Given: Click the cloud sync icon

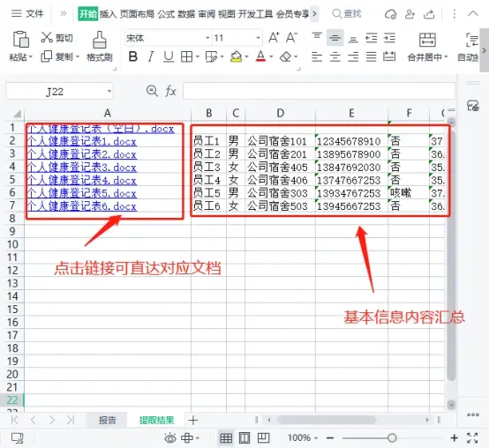Looking at the screenshot, I should [x=390, y=14].
